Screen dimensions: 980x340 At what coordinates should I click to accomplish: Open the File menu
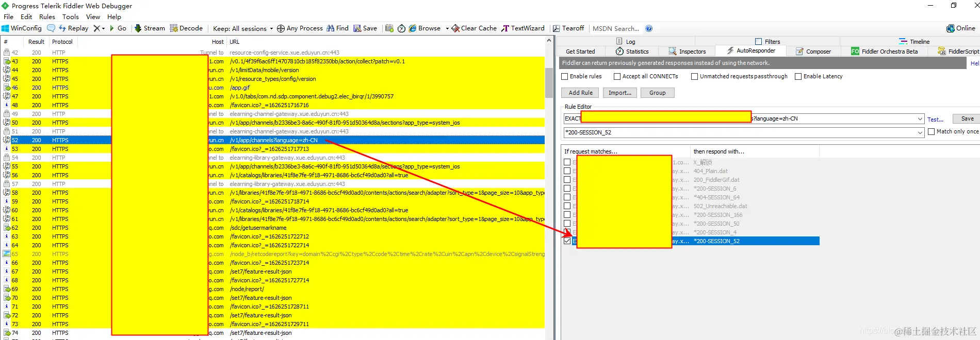8,16
